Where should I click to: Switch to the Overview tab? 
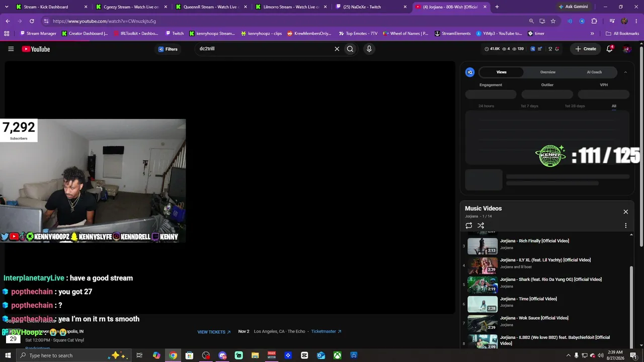(548, 72)
